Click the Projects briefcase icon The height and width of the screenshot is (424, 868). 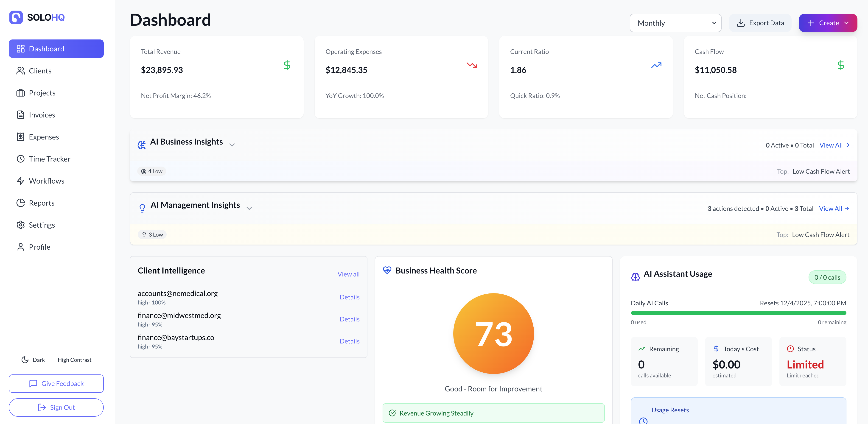[21, 93]
